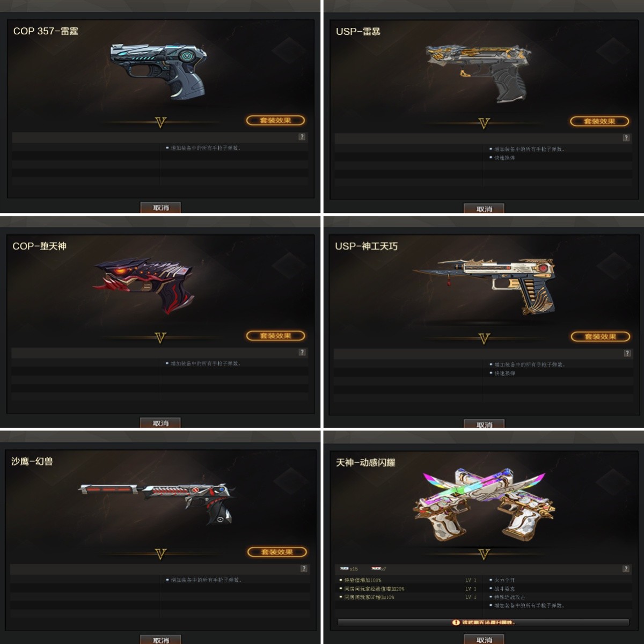The width and height of the screenshot is (644, 644).
Task: Click the V grade emblem under 天神-动感闪耀 pistols
Action: tap(484, 554)
